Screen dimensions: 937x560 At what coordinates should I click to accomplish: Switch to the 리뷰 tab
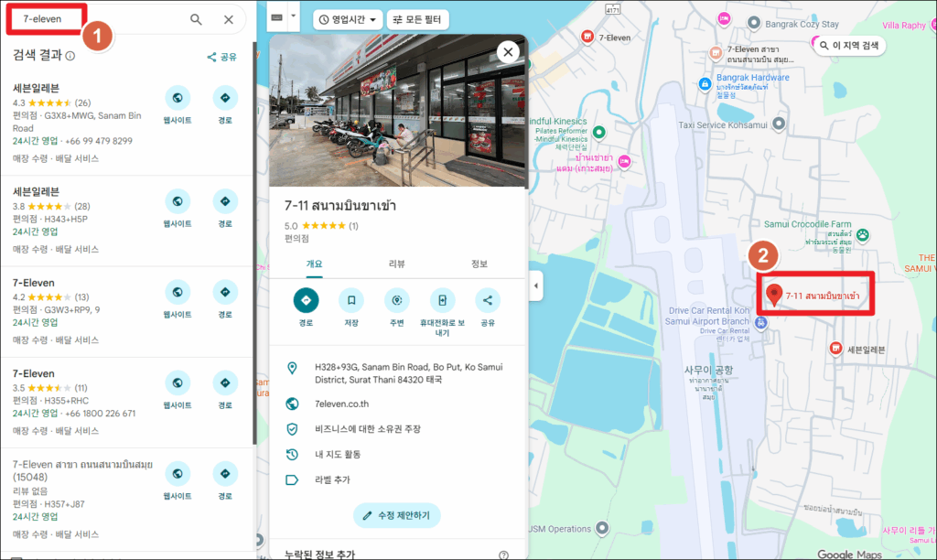(397, 264)
